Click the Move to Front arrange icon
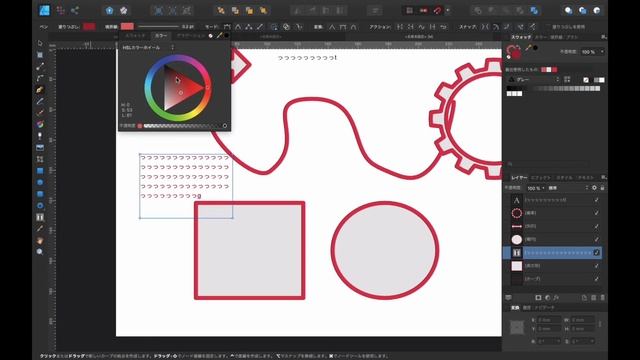 click(x=263, y=11)
